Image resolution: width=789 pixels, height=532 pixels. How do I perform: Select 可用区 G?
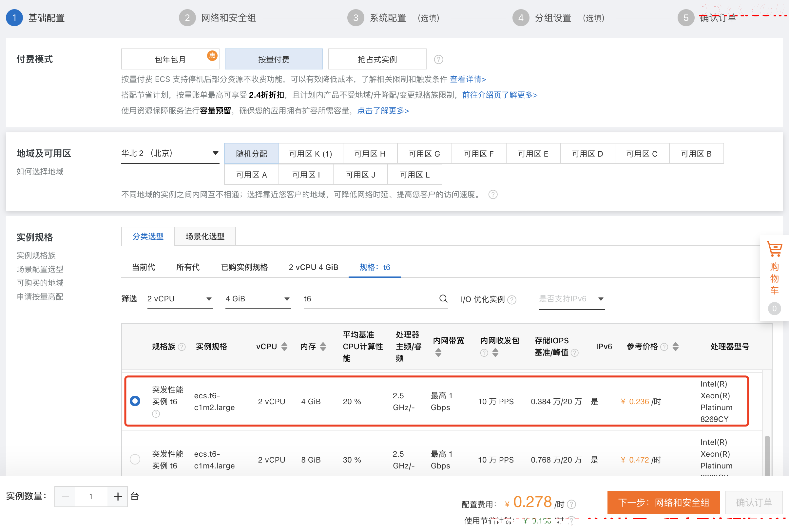point(424,154)
